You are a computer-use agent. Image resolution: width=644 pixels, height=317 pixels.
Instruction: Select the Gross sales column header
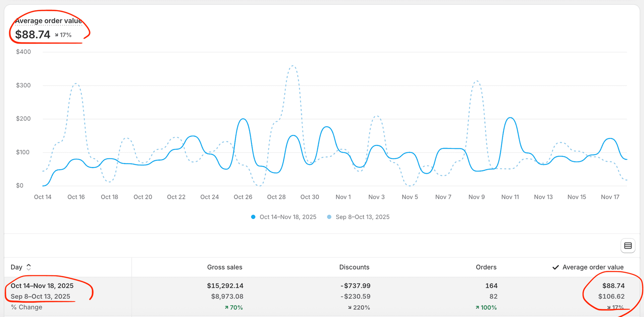tap(225, 267)
